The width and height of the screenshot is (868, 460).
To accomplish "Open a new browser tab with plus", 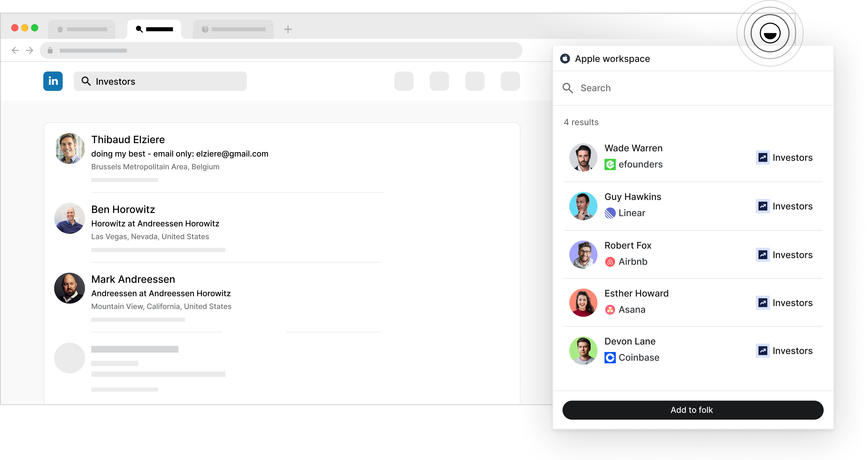I will [288, 29].
